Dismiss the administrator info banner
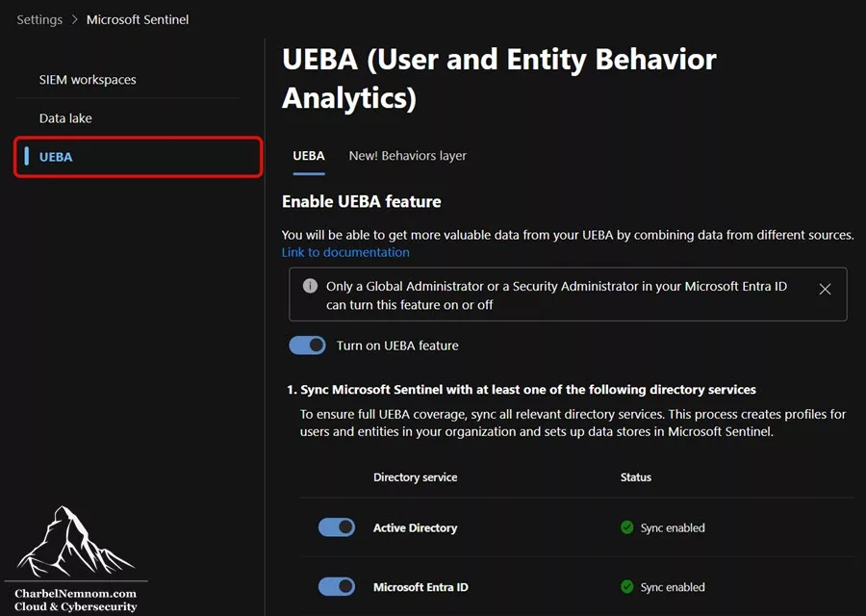Image resolution: width=866 pixels, height=616 pixels. coord(825,289)
